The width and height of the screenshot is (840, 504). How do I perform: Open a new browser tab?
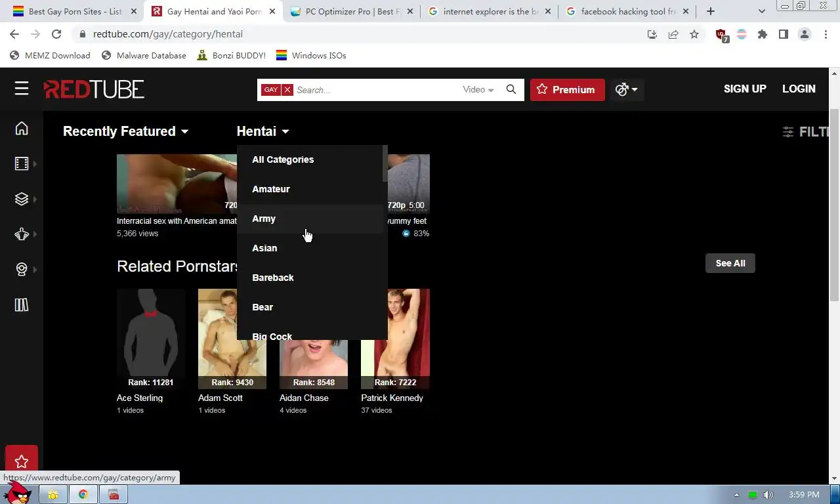[711, 11]
